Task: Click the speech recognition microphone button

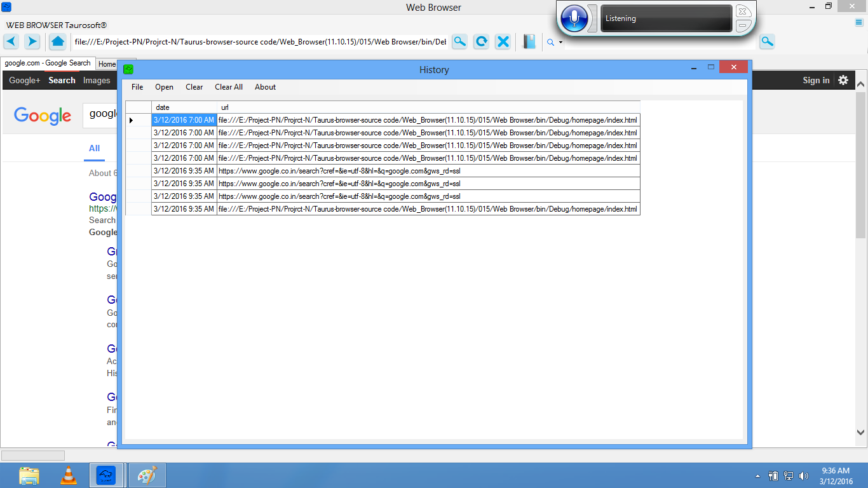Action: (575, 18)
